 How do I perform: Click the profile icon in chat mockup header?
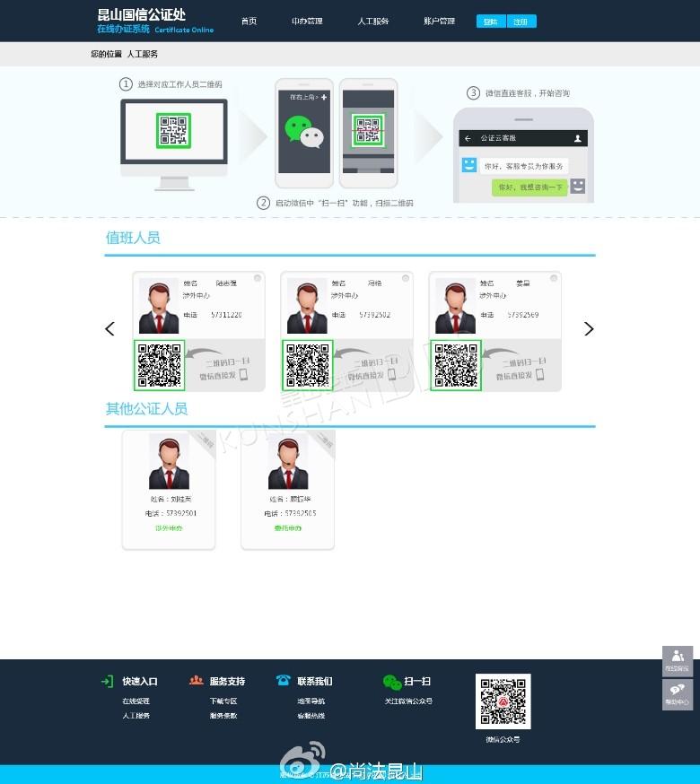point(577,138)
